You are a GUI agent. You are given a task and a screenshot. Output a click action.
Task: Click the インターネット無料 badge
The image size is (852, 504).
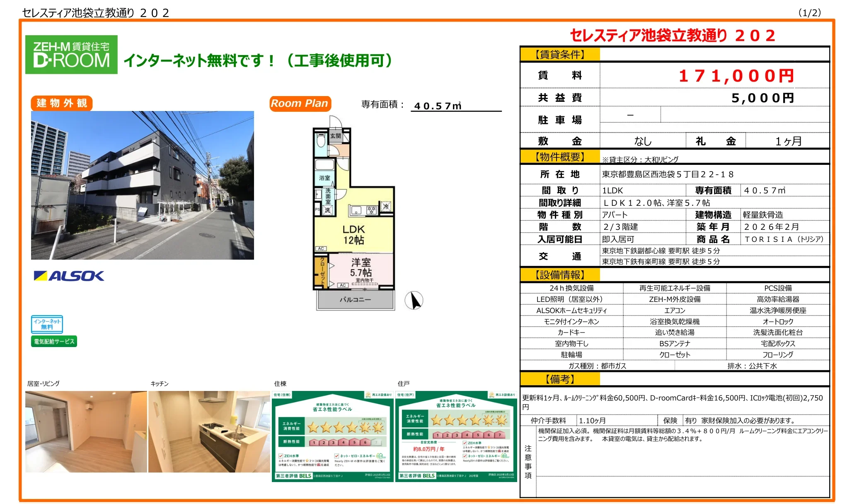coord(47,325)
